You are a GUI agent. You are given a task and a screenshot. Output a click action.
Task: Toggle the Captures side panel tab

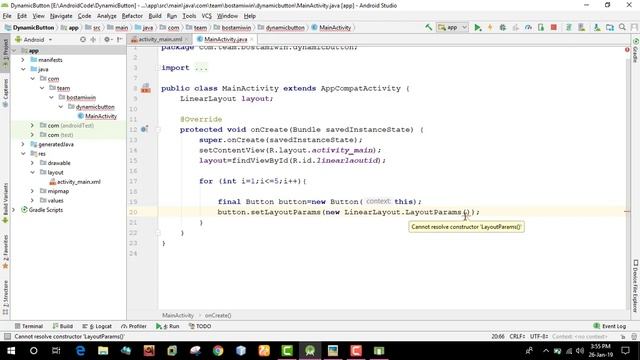pos(5,92)
